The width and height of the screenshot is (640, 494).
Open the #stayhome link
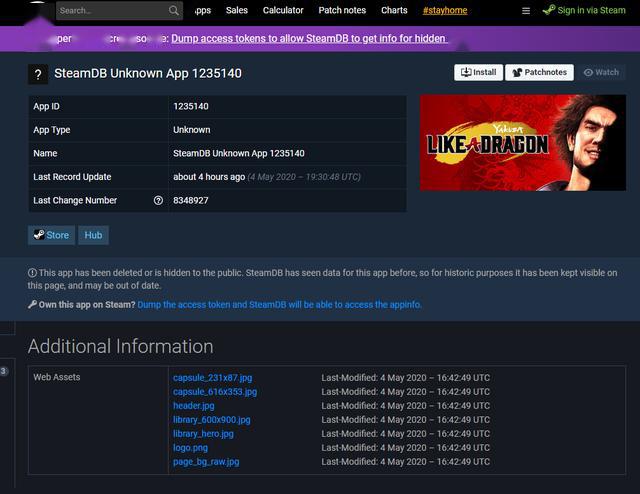[445, 10]
